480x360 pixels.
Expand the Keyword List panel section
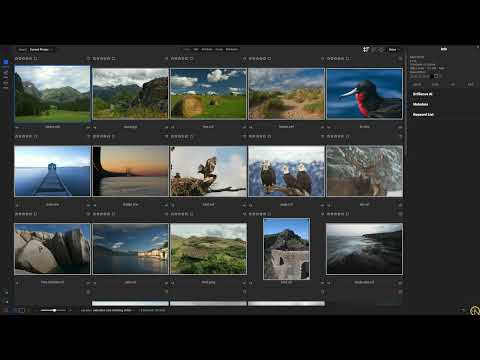pos(423,114)
